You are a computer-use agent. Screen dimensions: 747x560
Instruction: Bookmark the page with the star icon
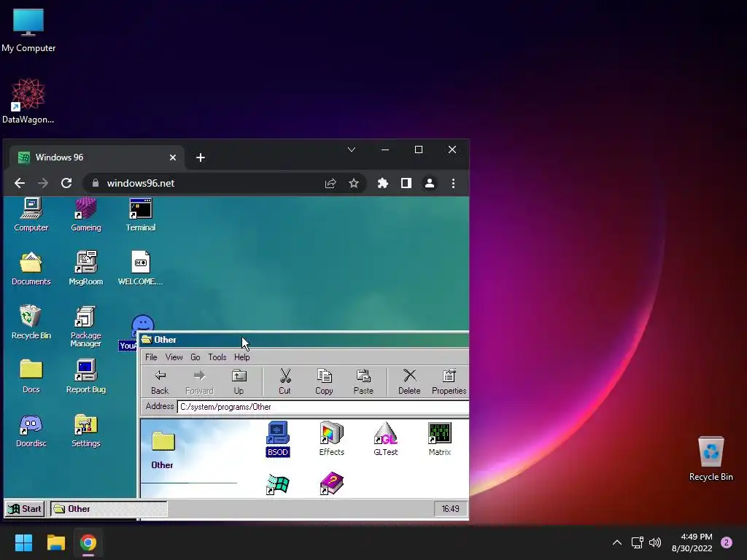pyautogui.click(x=354, y=183)
